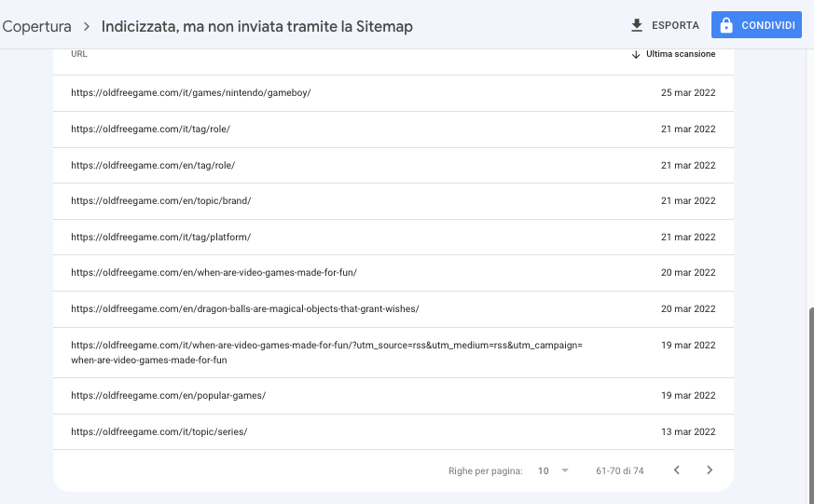This screenshot has height=504, width=814.
Task: Click the breadcrumb chevron after Copertura
Action: [87, 26]
